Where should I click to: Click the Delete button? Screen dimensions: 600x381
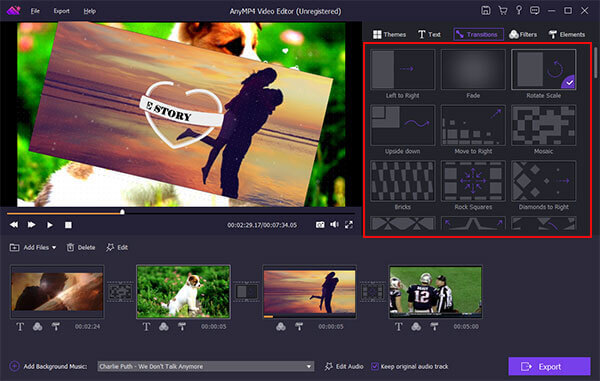click(x=81, y=247)
